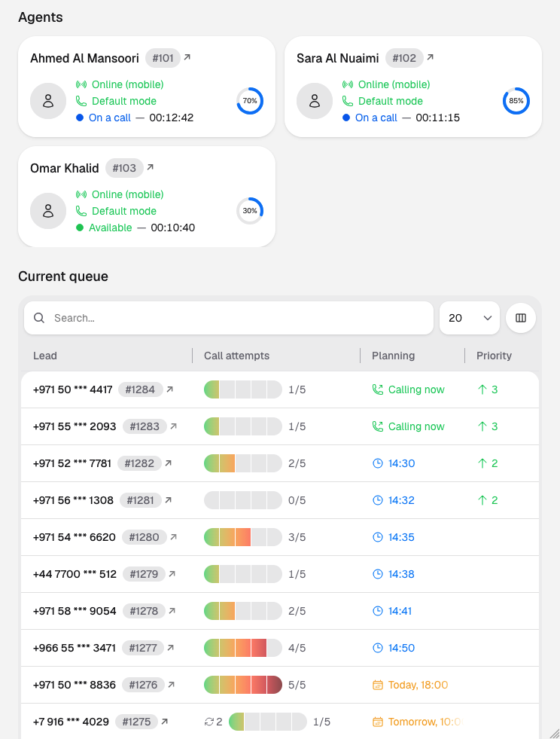
Task: Select phone number +971 55 *** 2093
Action: click(x=75, y=426)
